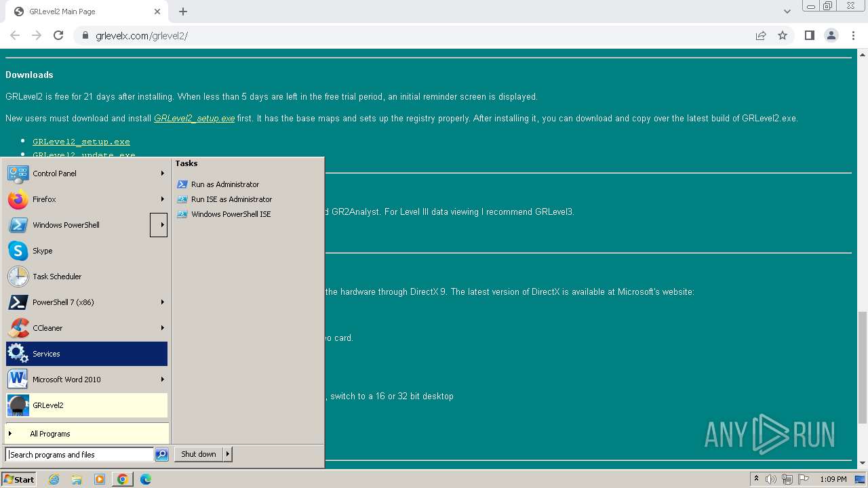The image size is (868, 488).
Task: Open the Action Center flag icon
Action: (804, 479)
